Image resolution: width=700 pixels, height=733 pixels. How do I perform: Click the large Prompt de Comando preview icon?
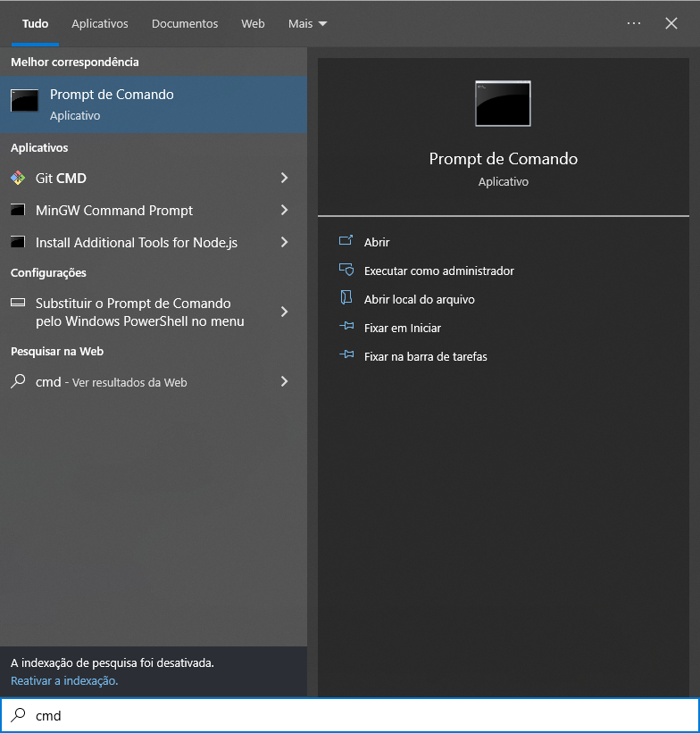(504, 104)
